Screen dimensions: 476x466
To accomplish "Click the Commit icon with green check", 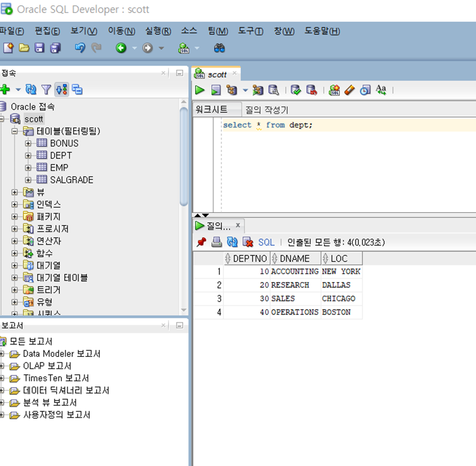I will (x=295, y=90).
